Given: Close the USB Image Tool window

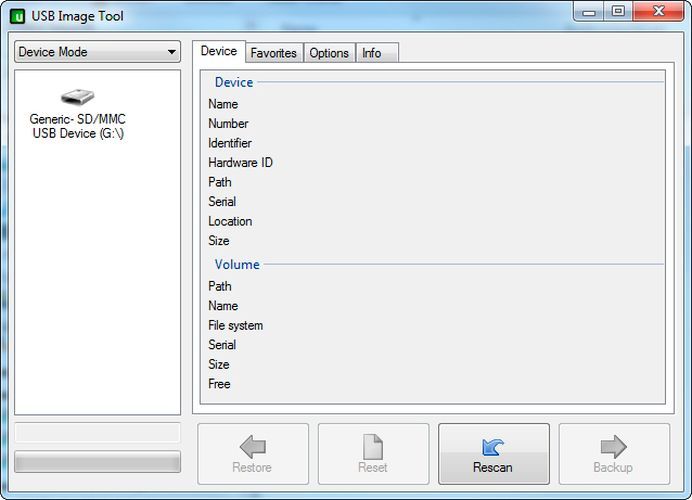Looking at the screenshot, I should pyautogui.click(x=659, y=11).
